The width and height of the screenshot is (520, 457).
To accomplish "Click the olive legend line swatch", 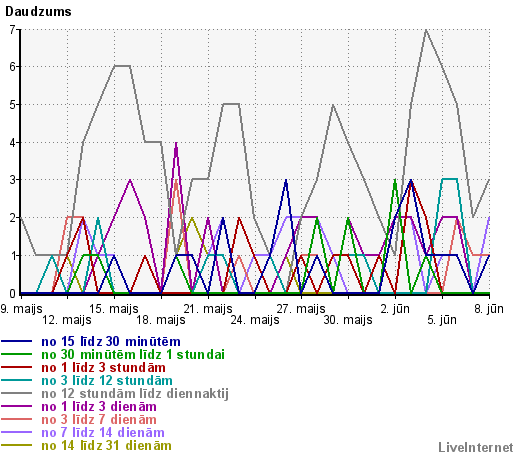I will (17, 445).
